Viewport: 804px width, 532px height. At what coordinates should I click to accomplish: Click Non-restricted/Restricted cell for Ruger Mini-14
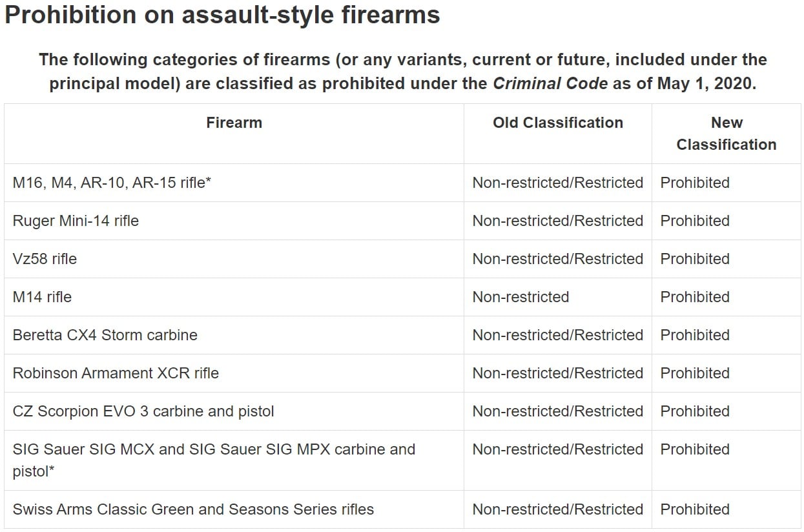pos(558,221)
